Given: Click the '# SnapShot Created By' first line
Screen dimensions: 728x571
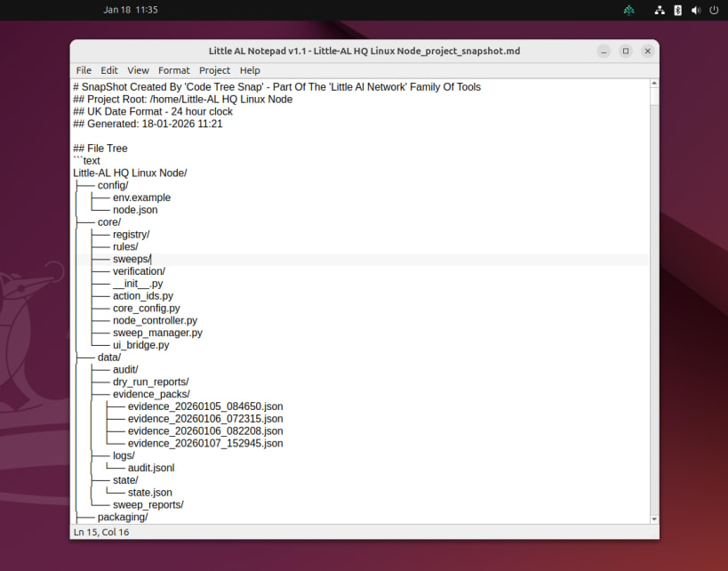Looking at the screenshot, I should tap(276, 87).
